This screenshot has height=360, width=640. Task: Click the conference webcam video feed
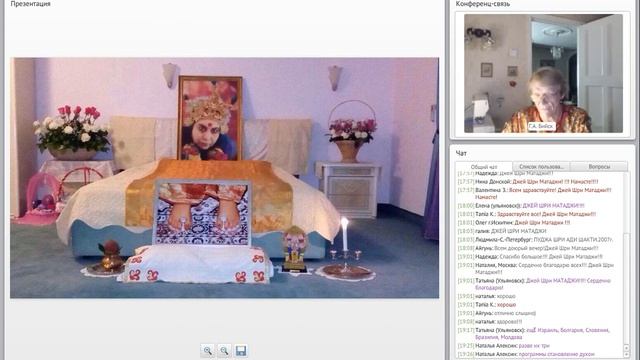coord(543,73)
